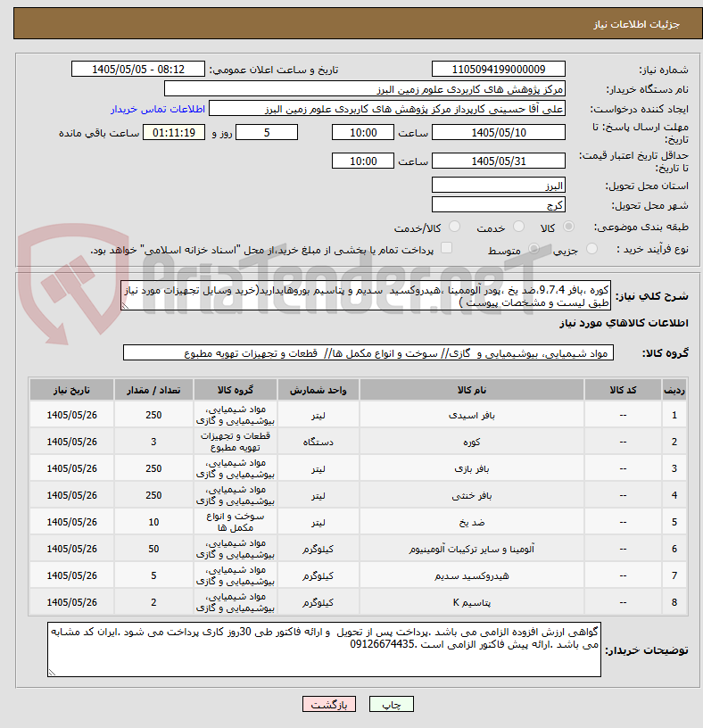Click quantity 2 in the پتاسیم row
703x728 pixels.
click(x=153, y=602)
